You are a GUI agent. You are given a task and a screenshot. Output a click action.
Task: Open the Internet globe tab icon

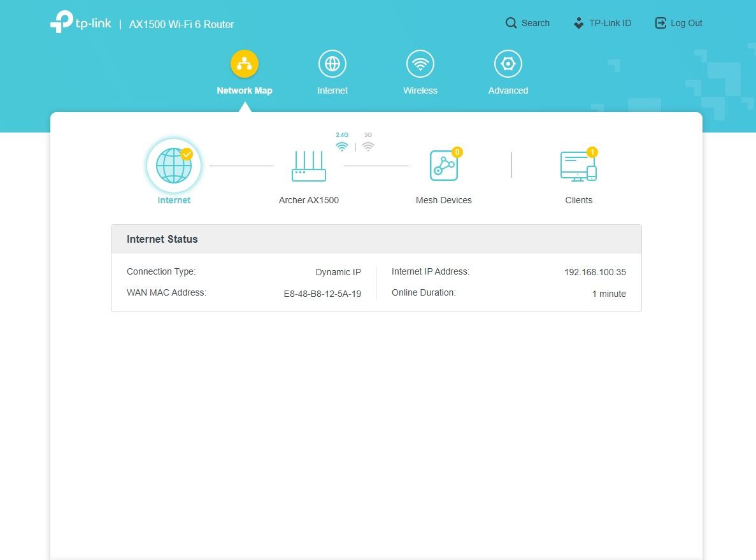click(x=332, y=64)
